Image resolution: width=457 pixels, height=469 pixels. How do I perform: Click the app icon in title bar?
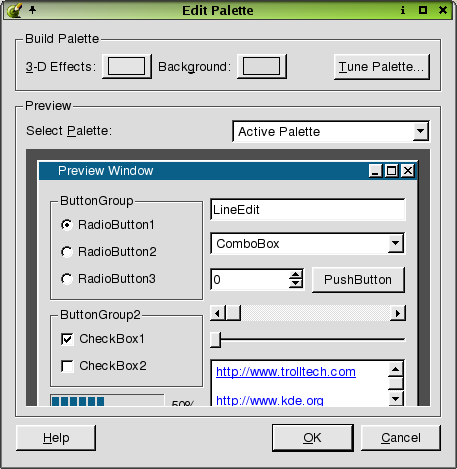click(x=14, y=10)
